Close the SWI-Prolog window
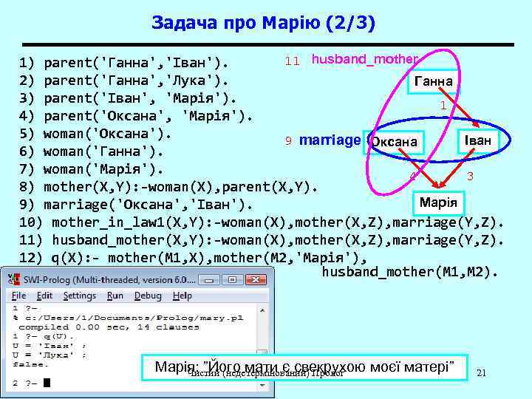532x399 pixels. pos(256,279)
